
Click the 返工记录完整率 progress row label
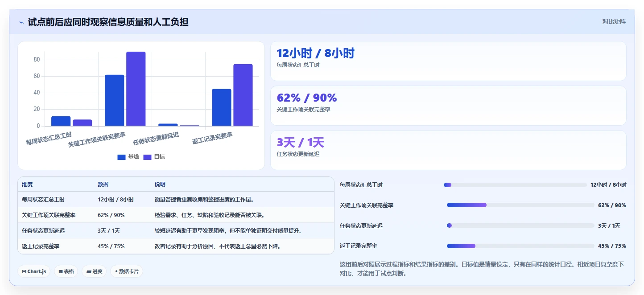[x=359, y=246]
